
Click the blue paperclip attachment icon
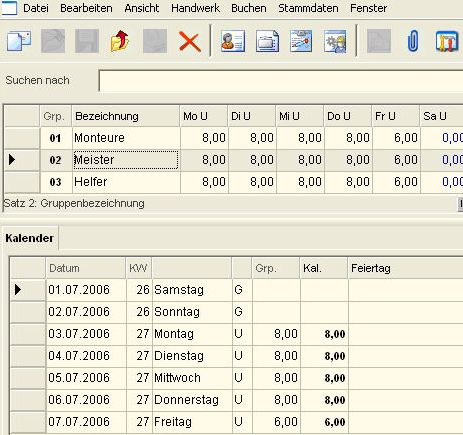tap(413, 41)
